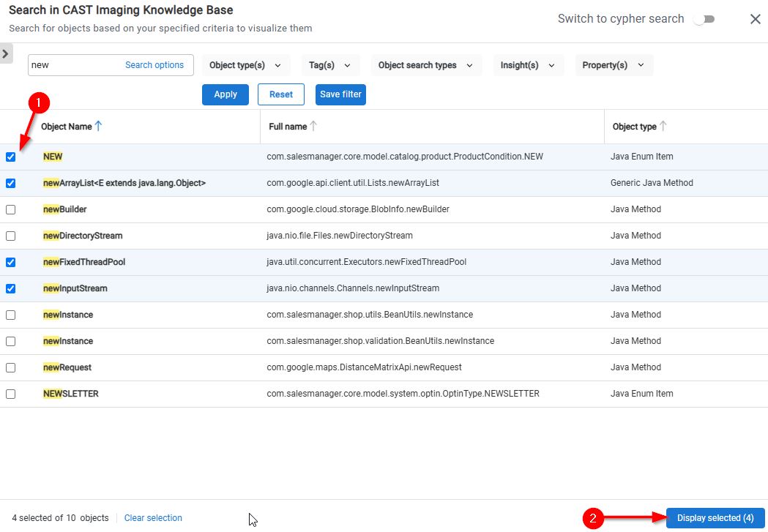Close the search dialog with the X icon
The image size is (768, 532).
pos(756,19)
